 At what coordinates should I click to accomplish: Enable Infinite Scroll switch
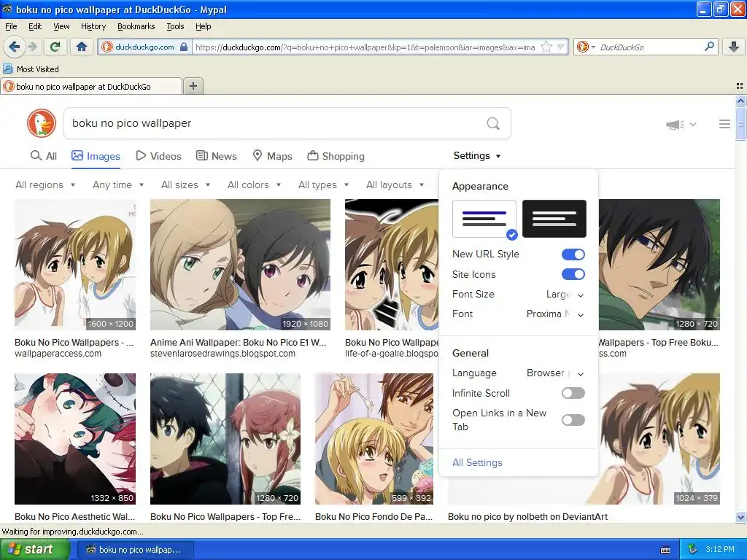point(573,393)
